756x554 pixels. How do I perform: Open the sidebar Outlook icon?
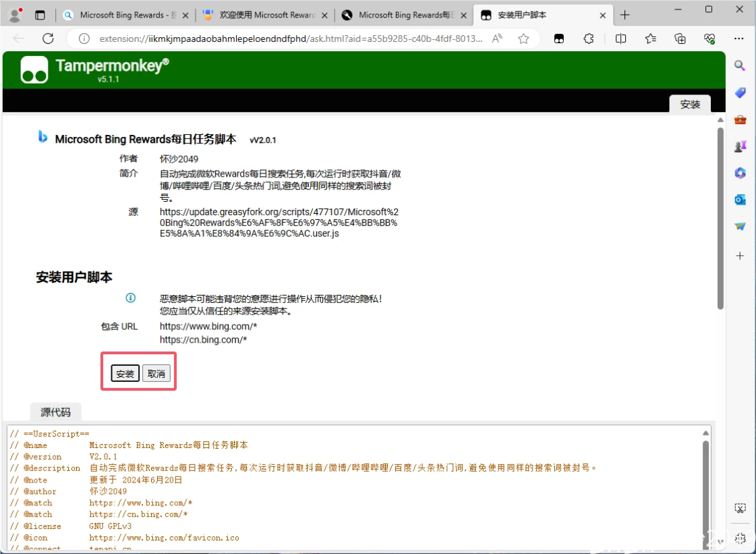point(740,199)
